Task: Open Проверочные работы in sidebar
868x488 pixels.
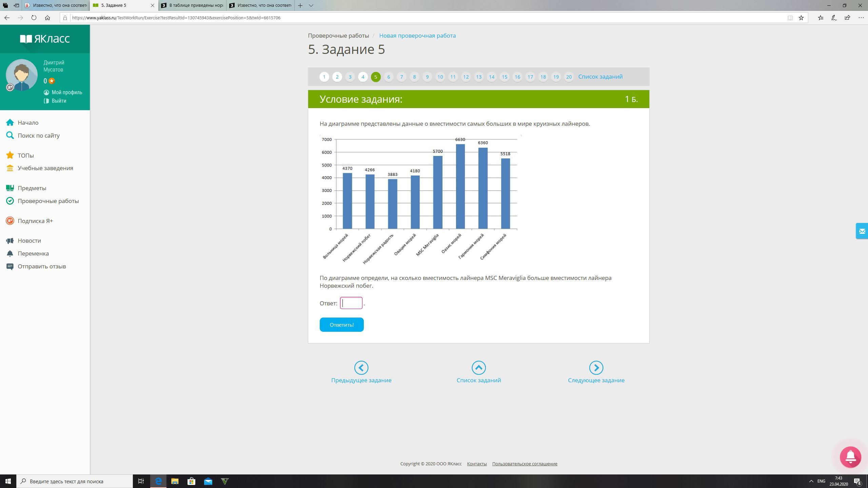Action: coord(48,201)
